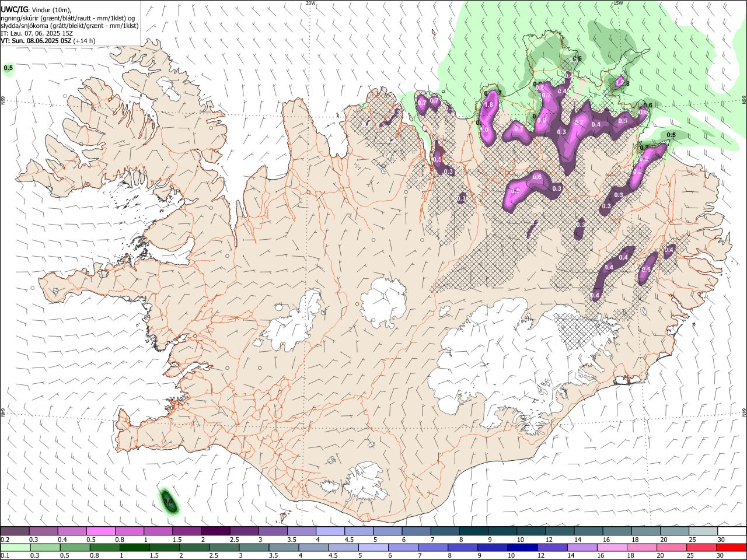747x560 pixels.
Task: Pick the bright red rain legend swatch above 30
Action: click(x=732, y=547)
